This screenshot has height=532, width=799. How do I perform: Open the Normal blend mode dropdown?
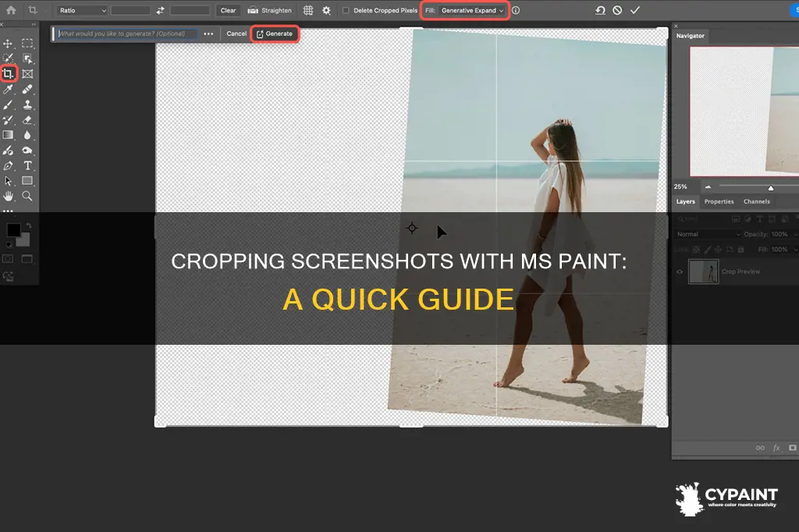pyautogui.click(x=708, y=234)
